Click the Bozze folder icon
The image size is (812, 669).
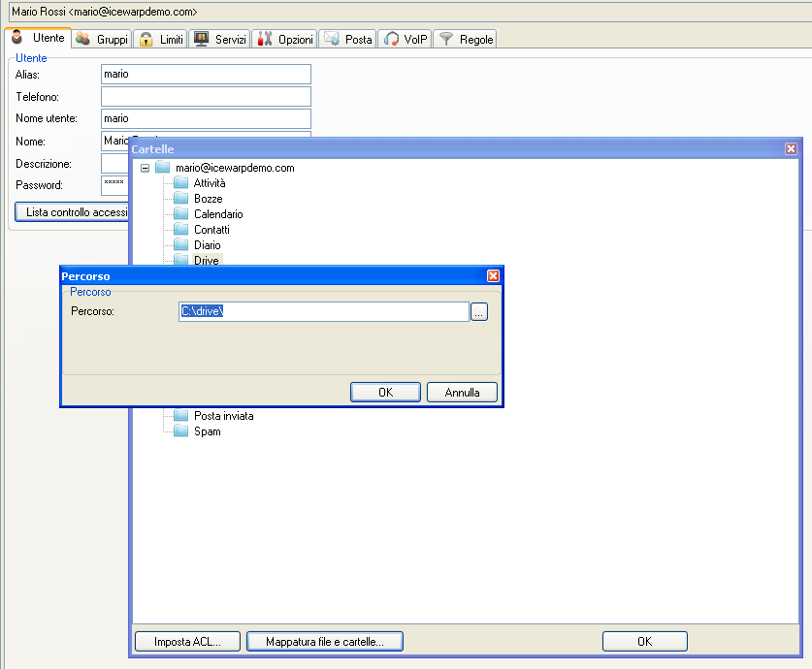click(x=180, y=198)
